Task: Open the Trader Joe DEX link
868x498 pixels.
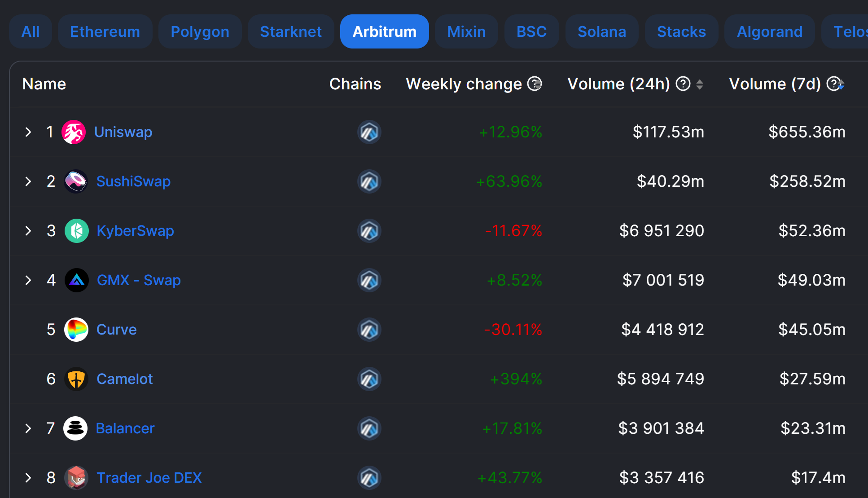Action: click(149, 478)
